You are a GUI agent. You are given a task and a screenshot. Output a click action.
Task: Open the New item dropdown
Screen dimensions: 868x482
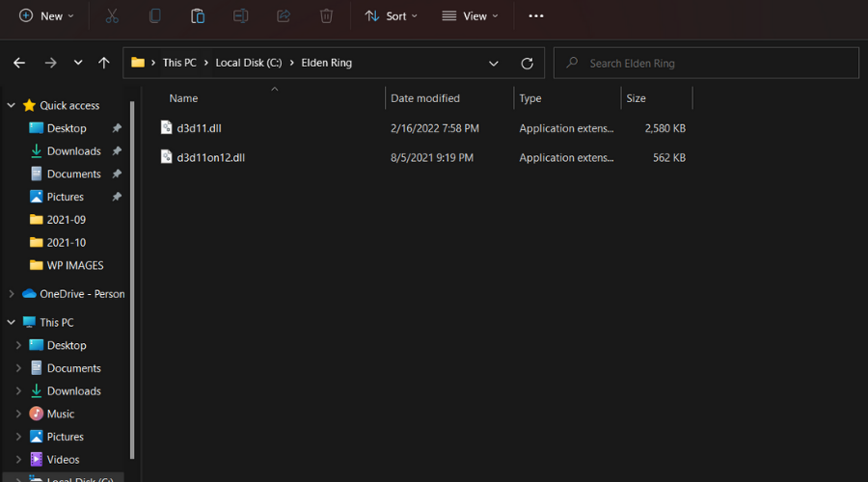(x=46, y=16)
